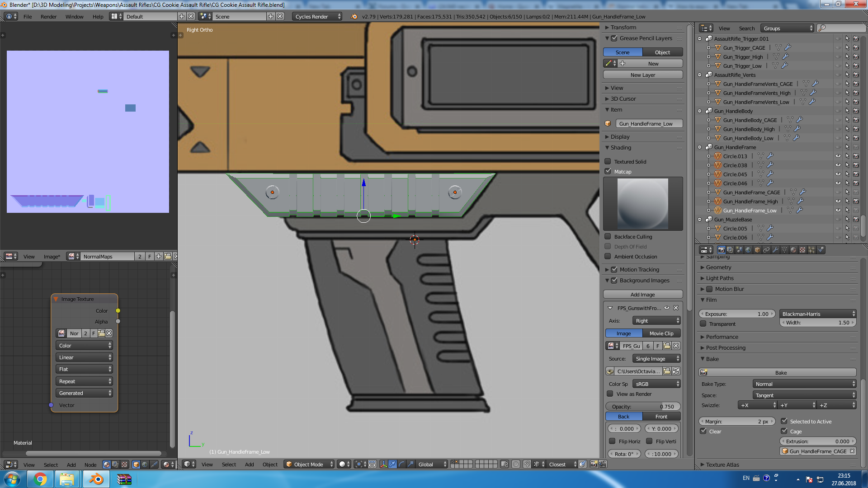
Task: Click the Add Image button
Action: coord(642,294)
